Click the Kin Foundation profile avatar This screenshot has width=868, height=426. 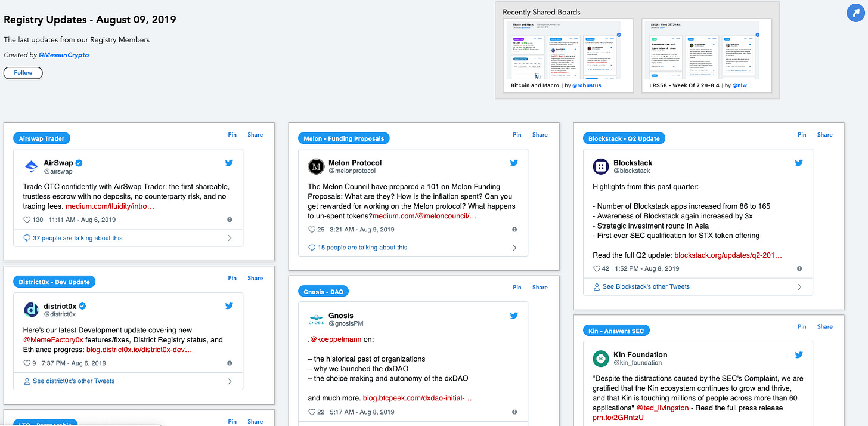pos(601,359)
